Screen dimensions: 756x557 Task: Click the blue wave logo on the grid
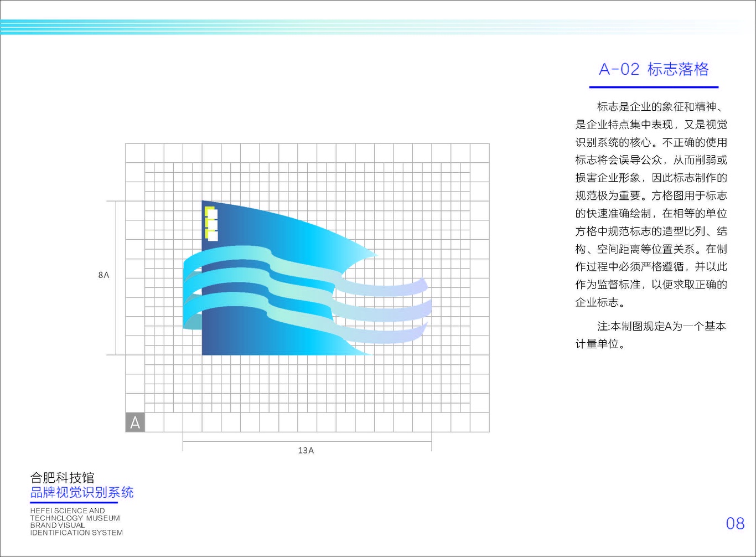point(307,277)
